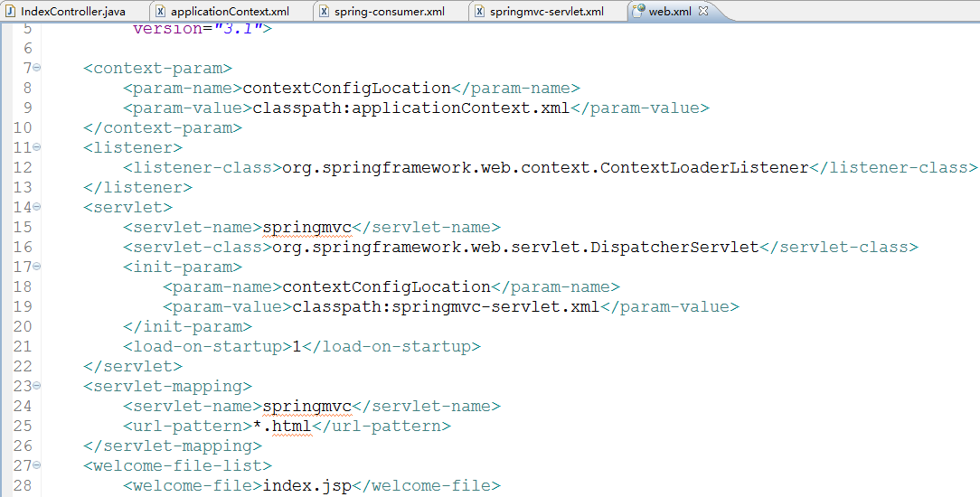
Task: Click the </context-param> closing tag line 10
Action: click(163, 128)
